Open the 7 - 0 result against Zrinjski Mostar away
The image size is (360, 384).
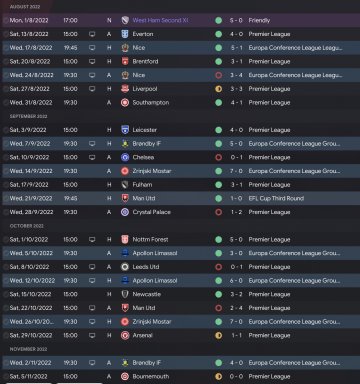coord(236,171)
